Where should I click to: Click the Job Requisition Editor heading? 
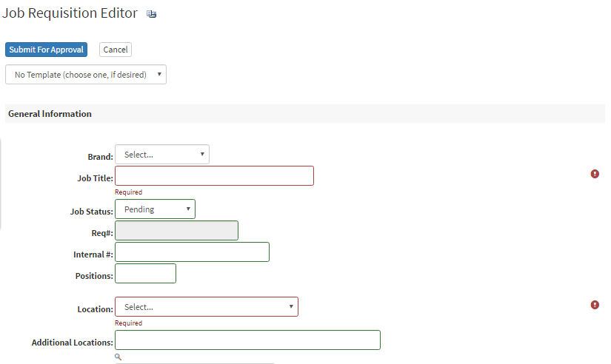(x=70, y=13)
